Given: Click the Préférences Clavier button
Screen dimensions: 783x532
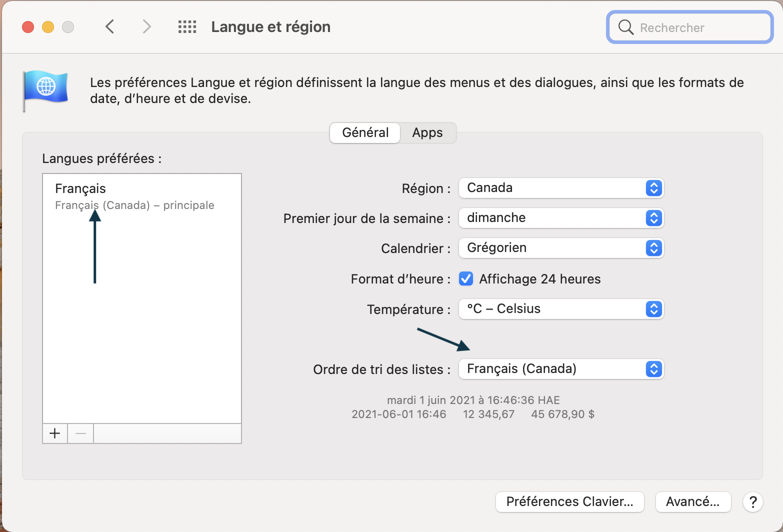Looking at the screenshot, I should 569,501.
